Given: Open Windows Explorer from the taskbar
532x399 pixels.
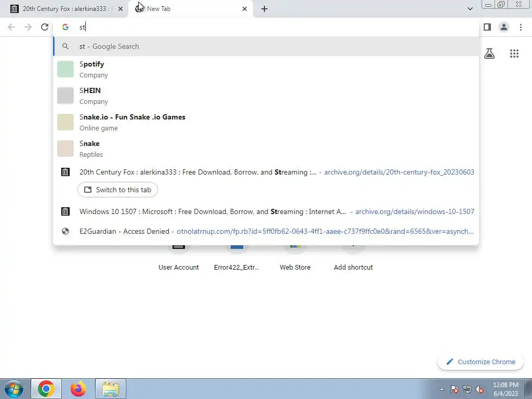Looking at the screenshot, I should [111, 389].
